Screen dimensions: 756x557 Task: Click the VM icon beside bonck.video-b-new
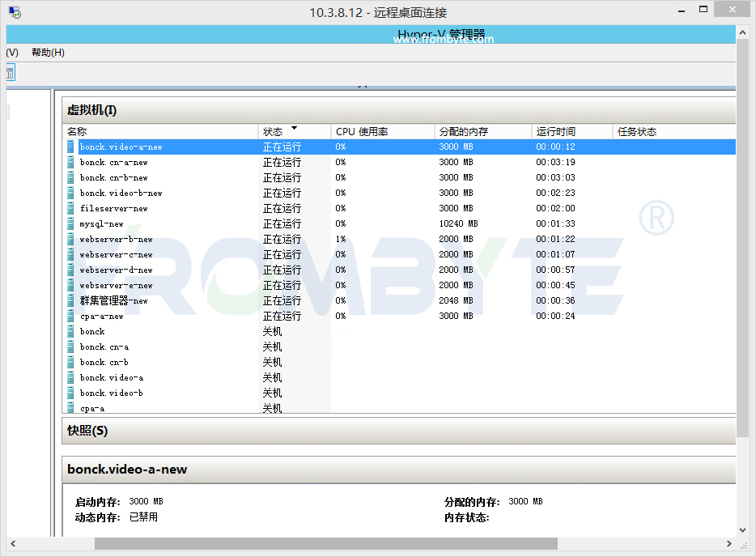[x=71, y=193]
